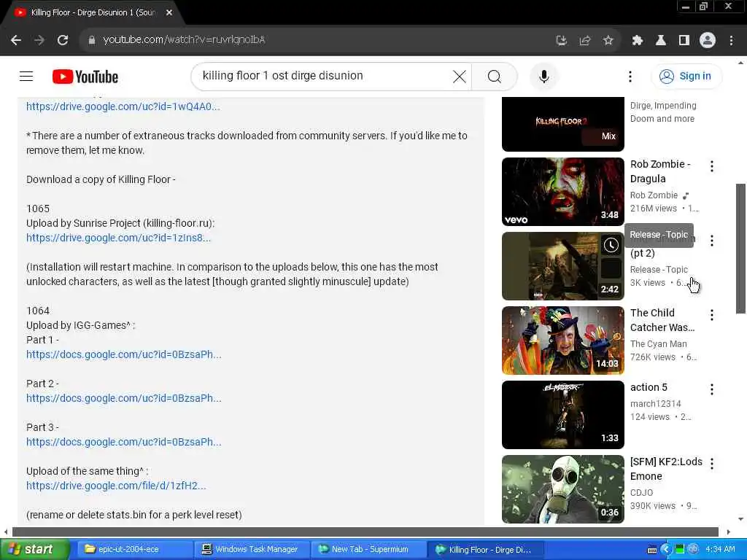
Task: Open march12314 channel name
Action: coord(656,404)
